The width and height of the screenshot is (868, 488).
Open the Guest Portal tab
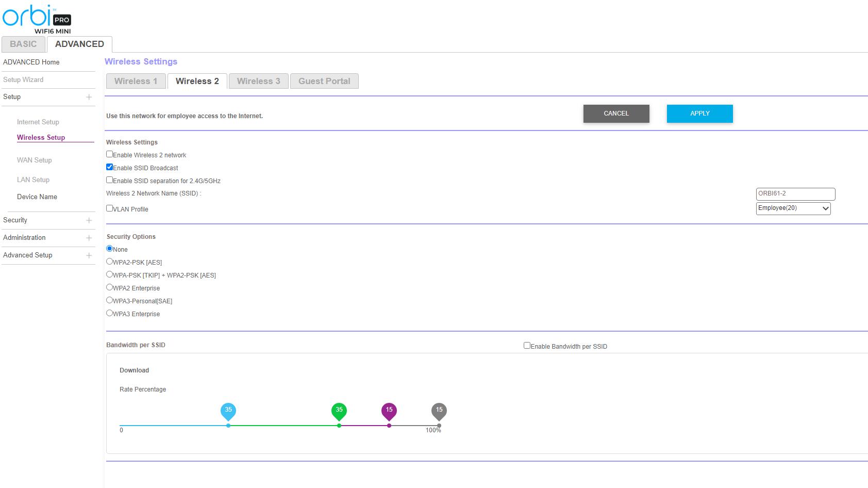click(324, 81)
